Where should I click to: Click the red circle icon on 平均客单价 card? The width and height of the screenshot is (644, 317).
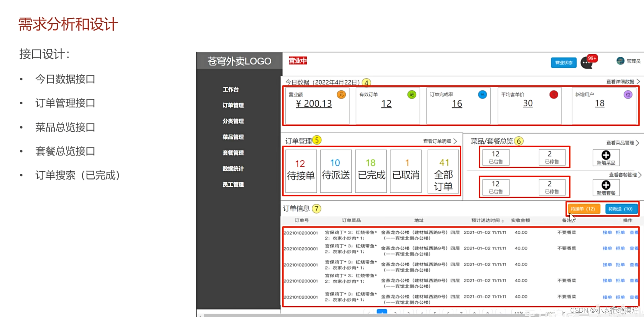553,95
